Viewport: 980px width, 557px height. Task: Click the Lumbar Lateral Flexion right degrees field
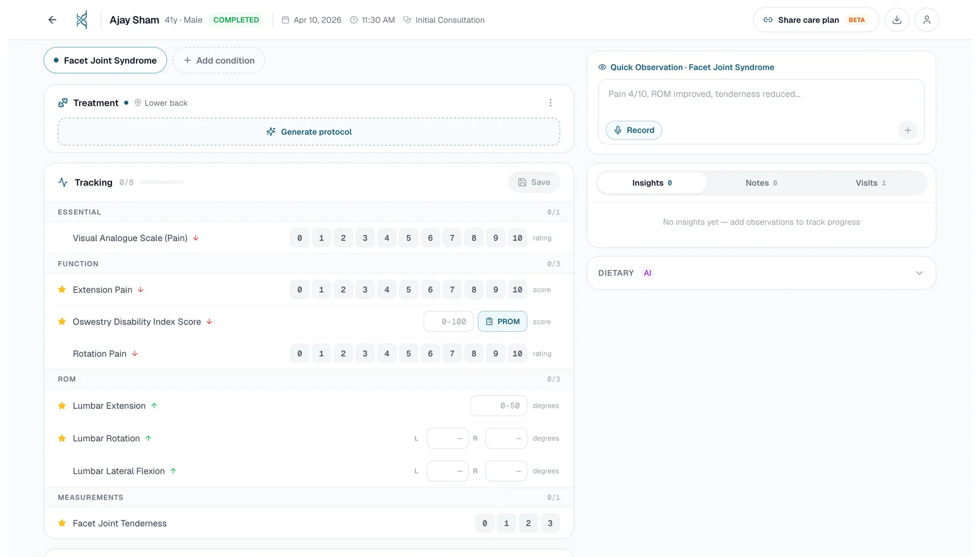tap(506, 471)
